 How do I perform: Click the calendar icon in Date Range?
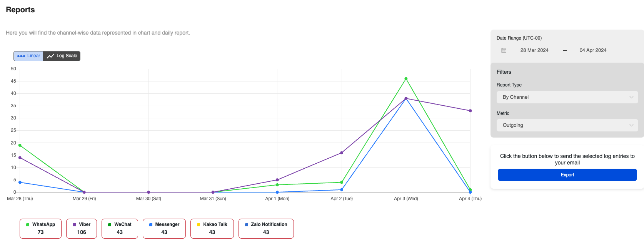(504, 50)
